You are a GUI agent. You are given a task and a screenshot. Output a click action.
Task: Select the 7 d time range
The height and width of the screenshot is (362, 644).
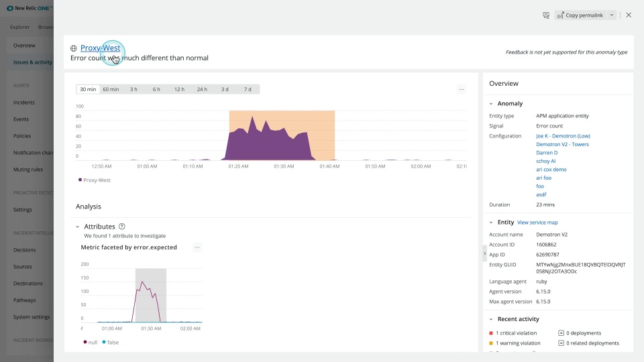point(248,89)
